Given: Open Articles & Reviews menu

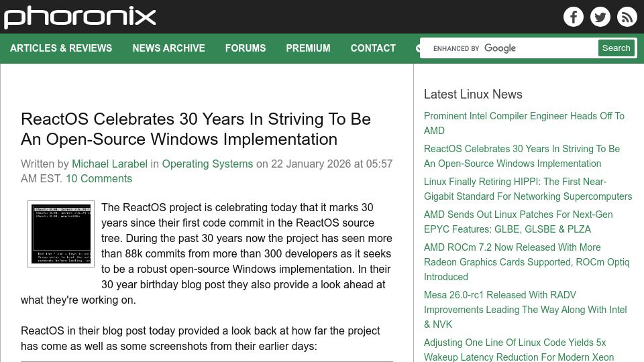Looking at the screenshot, I should click(x=61, y=48).
